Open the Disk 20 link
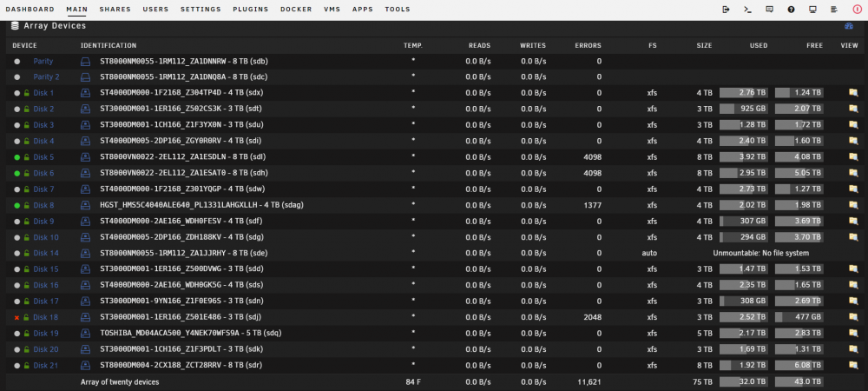This screenshot has width=868, height=391. click(x=46, y=349)
